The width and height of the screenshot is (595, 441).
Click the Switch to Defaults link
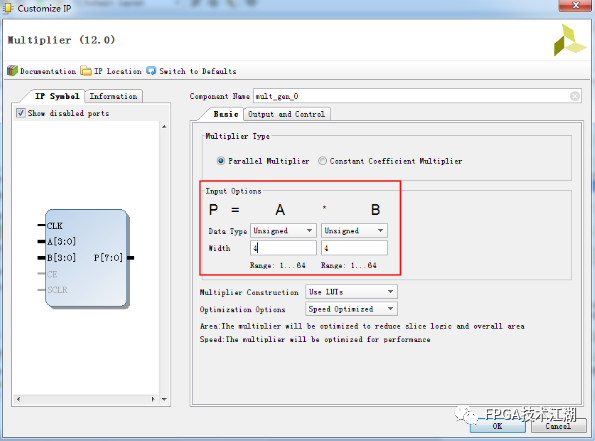[x=198, y=71]
